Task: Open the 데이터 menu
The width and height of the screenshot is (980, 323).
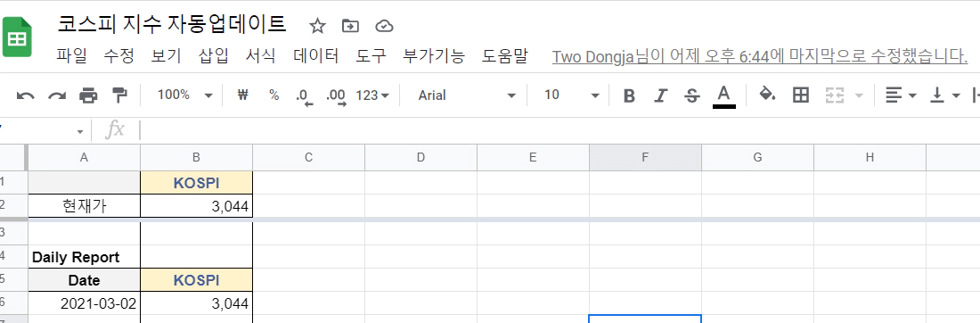Action: click(x=315, y=56)
